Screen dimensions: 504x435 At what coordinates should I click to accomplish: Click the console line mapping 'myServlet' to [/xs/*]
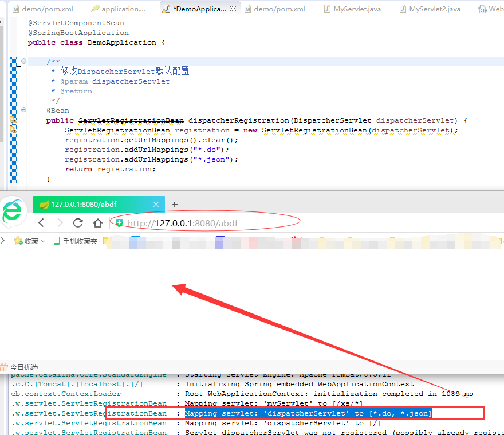coord(274,403)
